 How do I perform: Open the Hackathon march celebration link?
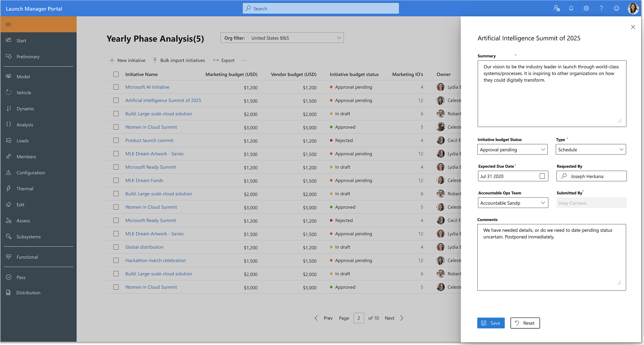click(155, 260)
